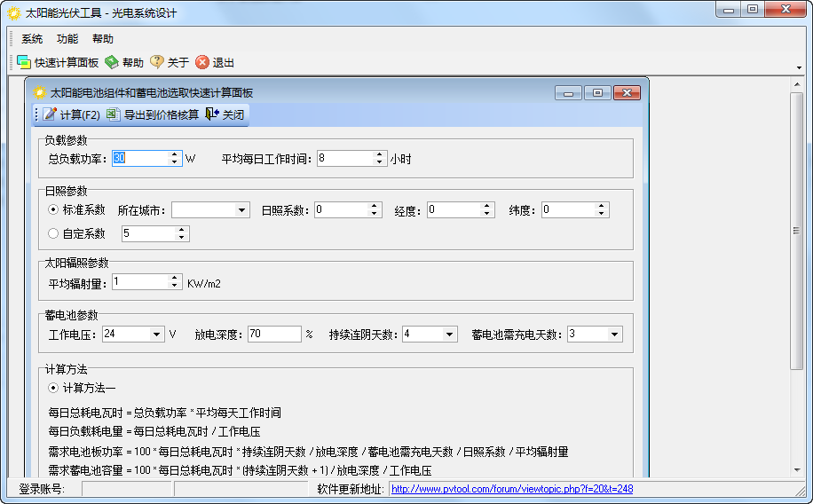The width and height of the screenshot is (813, 504).
Task: Click the 软件更新地址 status label
Action: point(351,489)
